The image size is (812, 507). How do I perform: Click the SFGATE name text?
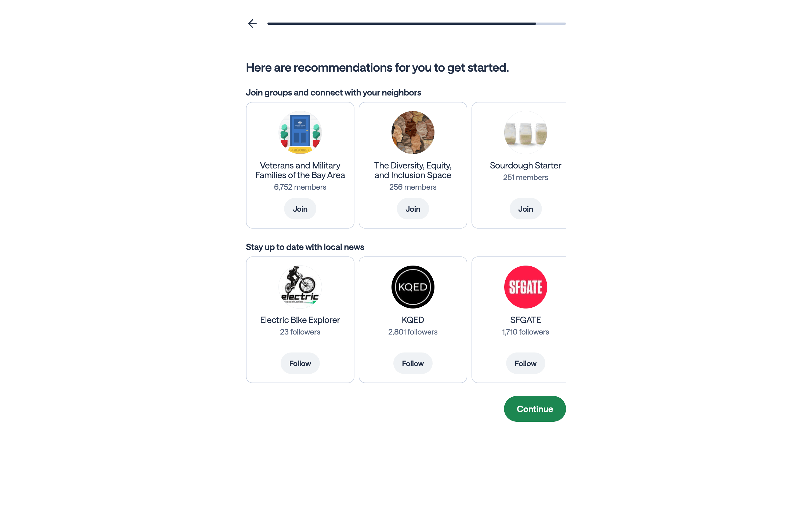click(525, 320)
